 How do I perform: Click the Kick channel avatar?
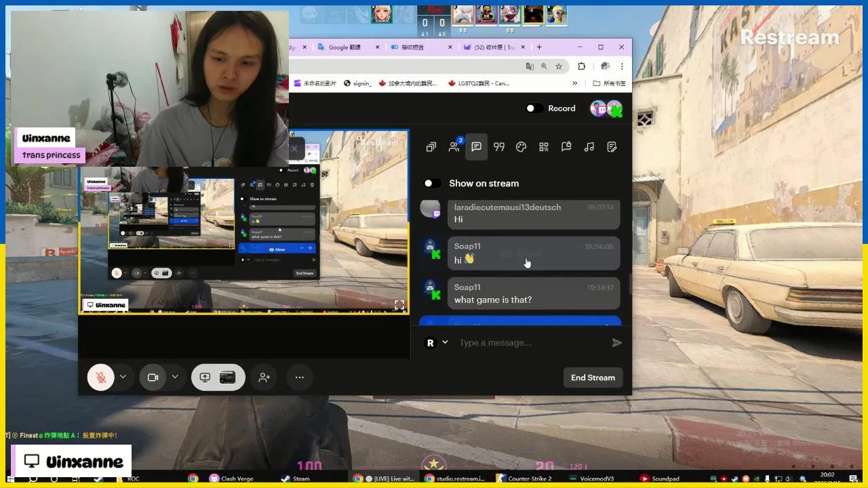[614, 108]
